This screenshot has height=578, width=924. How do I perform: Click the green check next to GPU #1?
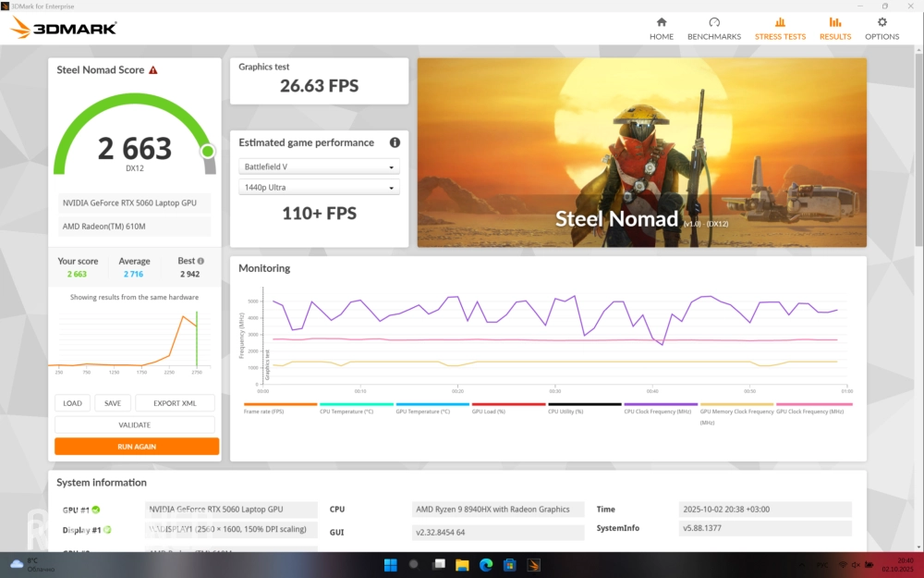point(96,510)
